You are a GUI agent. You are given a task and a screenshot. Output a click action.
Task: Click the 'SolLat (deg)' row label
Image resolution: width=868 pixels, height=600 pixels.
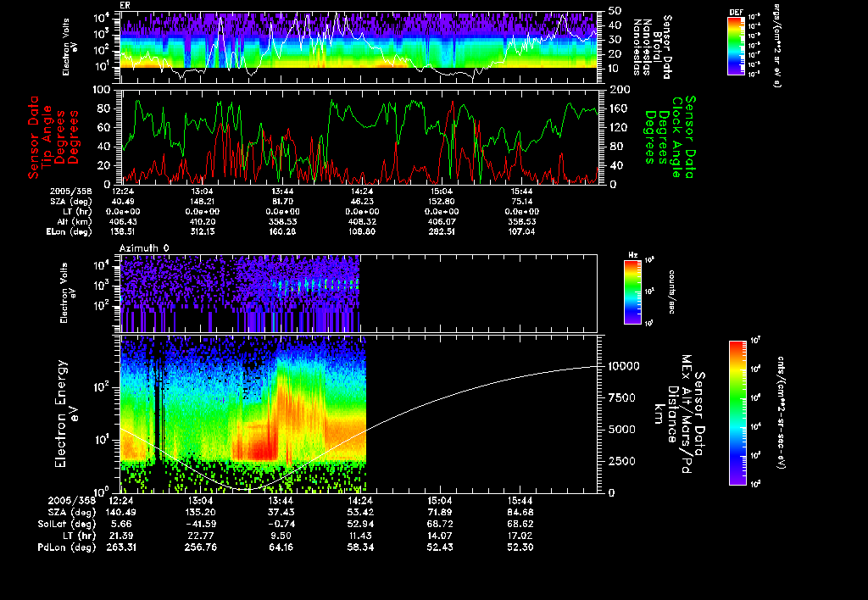tap(66, 525)
